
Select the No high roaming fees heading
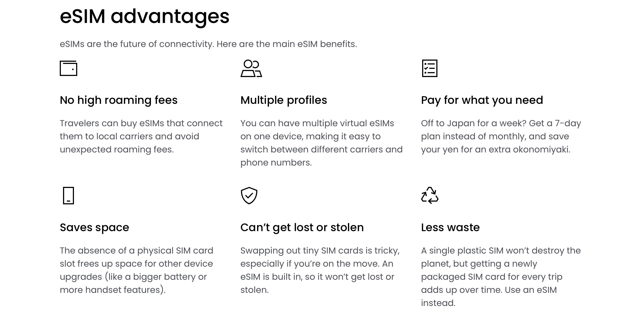click(119, 100)
